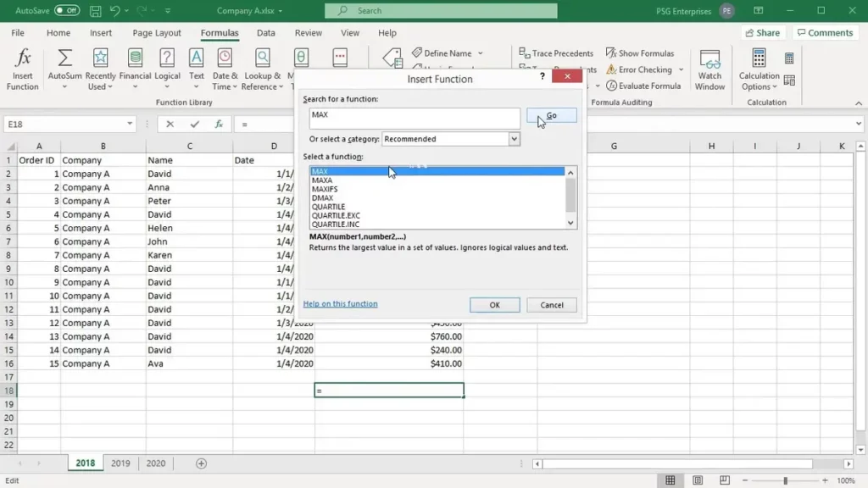Click the Share button
Viewport: 868px width, 488px height.
pyautogui.click(x=763, y=33)
